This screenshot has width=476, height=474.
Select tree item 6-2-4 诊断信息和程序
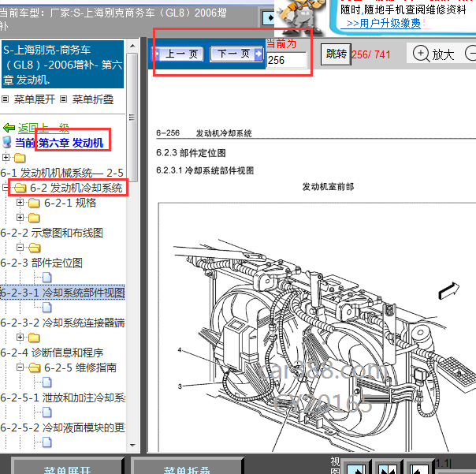[x=51, y=353]
